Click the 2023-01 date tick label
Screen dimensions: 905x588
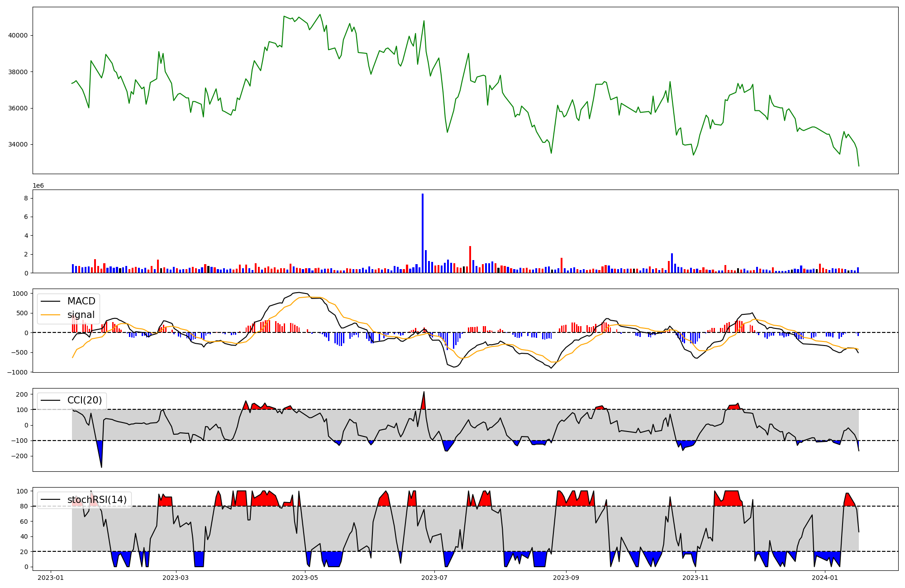pos(50,578)
